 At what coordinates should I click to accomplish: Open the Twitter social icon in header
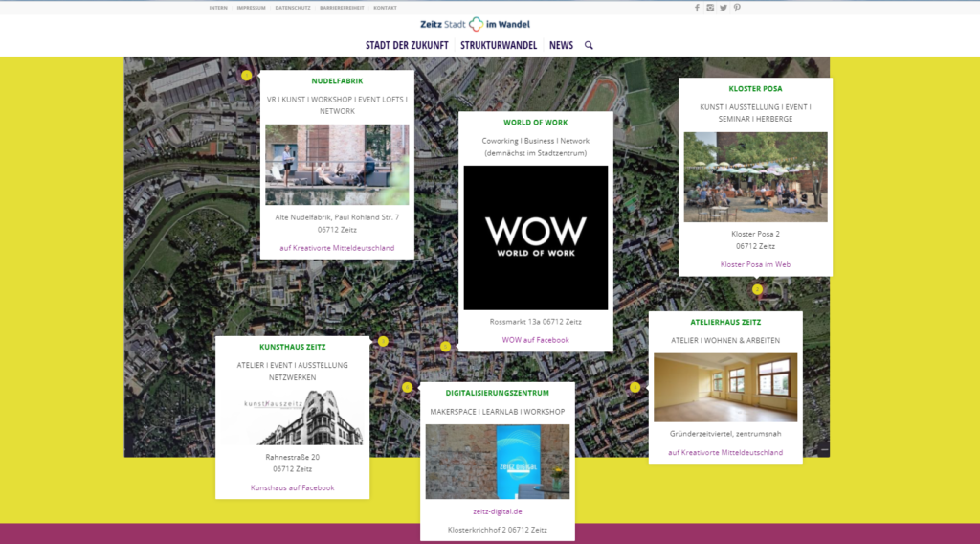pos(724,8)
